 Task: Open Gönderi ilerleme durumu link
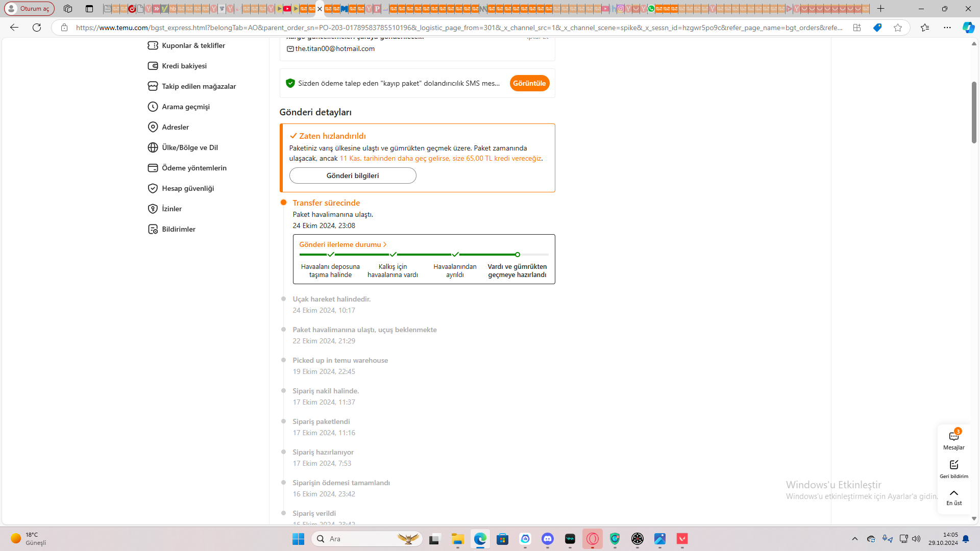[x=343, y=244]
